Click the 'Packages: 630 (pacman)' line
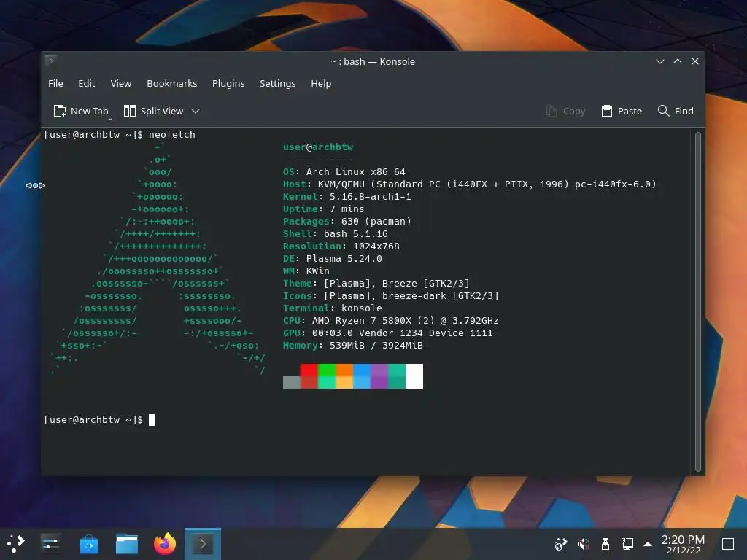This screenshot has width=747, height=560. [x=347, y=222]
